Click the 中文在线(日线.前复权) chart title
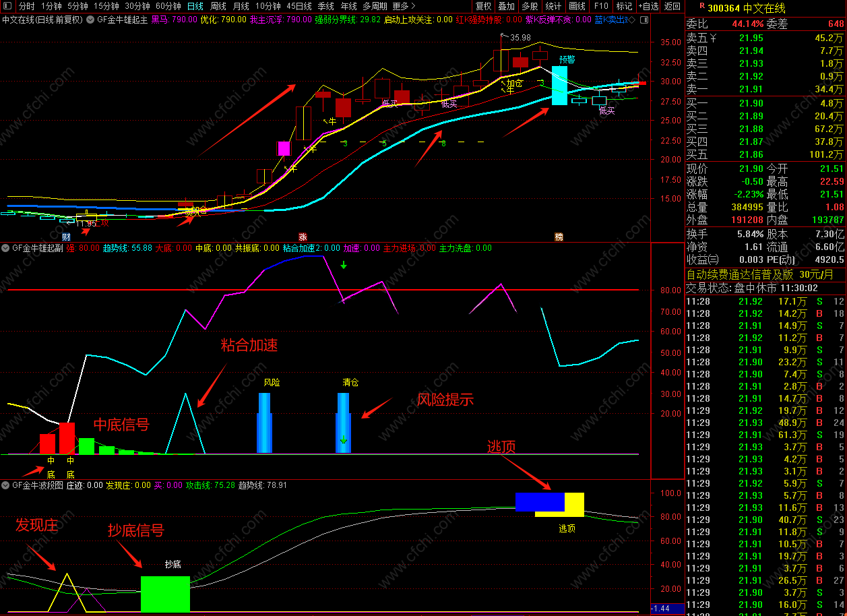Screen dimensions: 847x616 coord(42,20)
